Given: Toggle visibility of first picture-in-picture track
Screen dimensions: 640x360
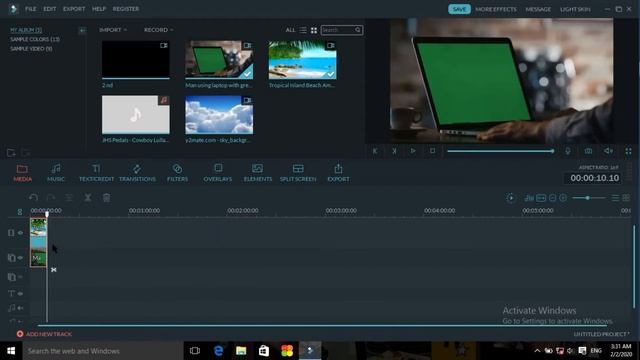Looking at the screenshot, I should click(20, 258).
